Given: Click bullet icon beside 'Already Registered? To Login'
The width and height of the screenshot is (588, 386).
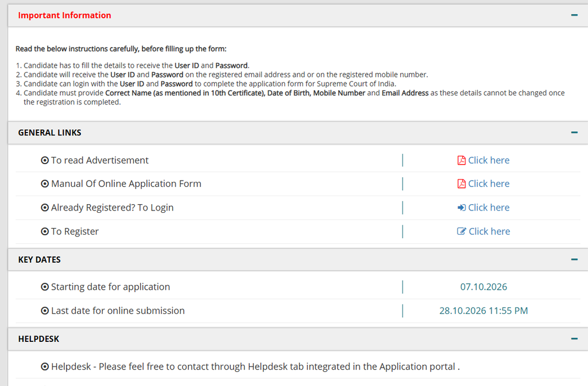Looking at the screenshot, I should pyautogui.click(x=45, y=208).
